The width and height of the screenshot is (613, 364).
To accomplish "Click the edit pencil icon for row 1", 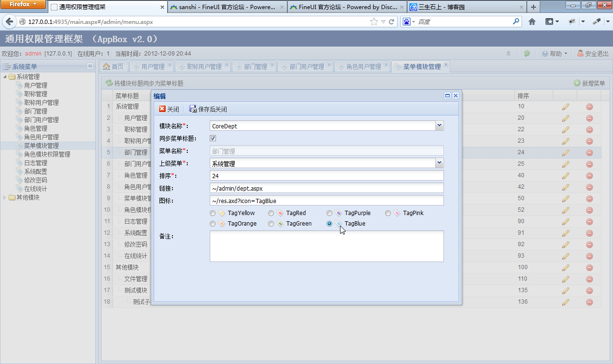I will [566, 106].
